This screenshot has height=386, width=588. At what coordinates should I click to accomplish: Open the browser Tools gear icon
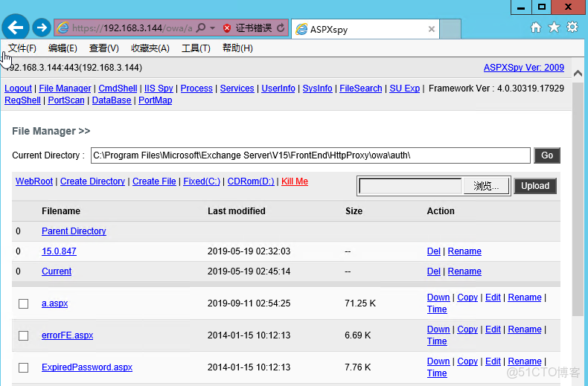pos(572,27)
